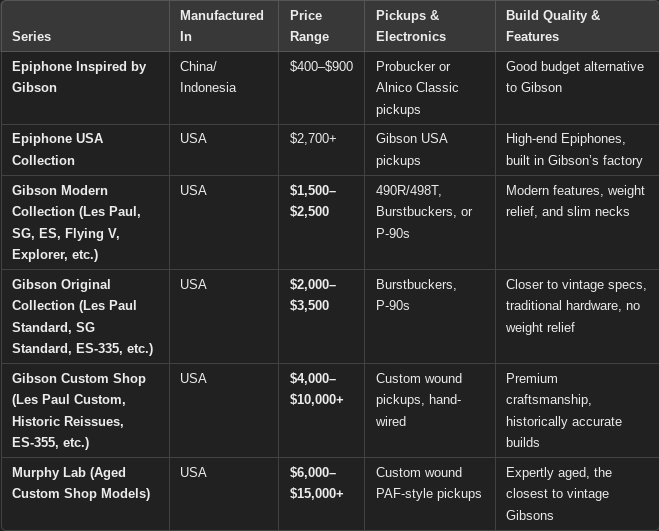
Task: Select the Build Quality & Features header
Action: pyautogui.click(x=553, y=26)
